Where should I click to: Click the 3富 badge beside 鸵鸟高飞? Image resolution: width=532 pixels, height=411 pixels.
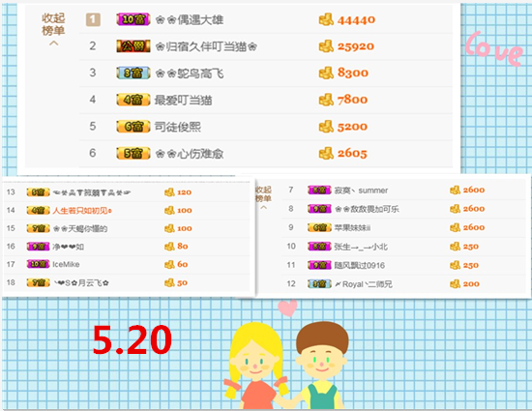point(133,73)
